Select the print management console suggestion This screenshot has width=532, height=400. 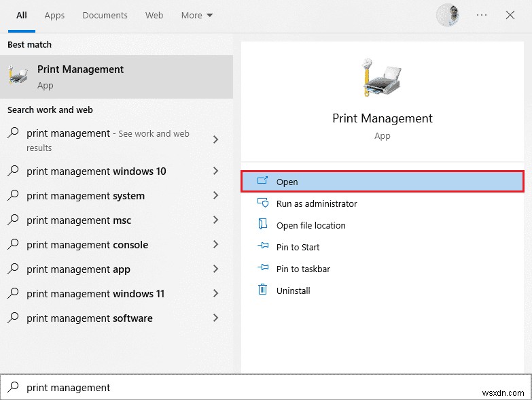pyautogui.click(x=87, y=245)
